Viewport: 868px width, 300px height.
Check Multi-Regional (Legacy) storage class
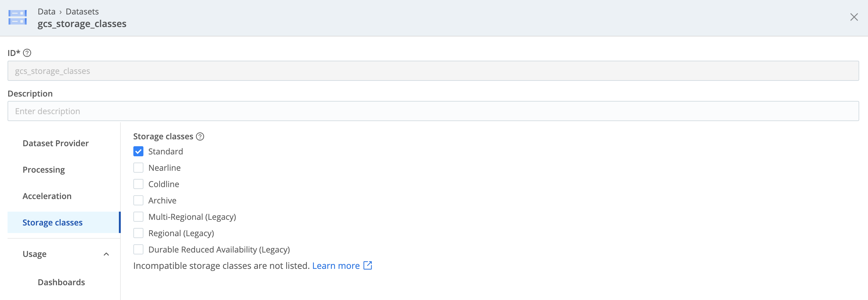pos(138,216)
